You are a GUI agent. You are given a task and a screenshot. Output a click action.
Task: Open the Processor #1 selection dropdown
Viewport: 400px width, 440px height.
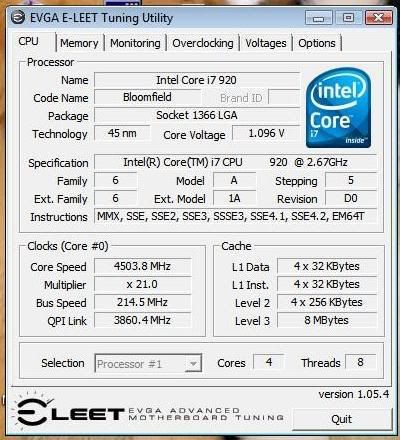click(x=148, y=363)
